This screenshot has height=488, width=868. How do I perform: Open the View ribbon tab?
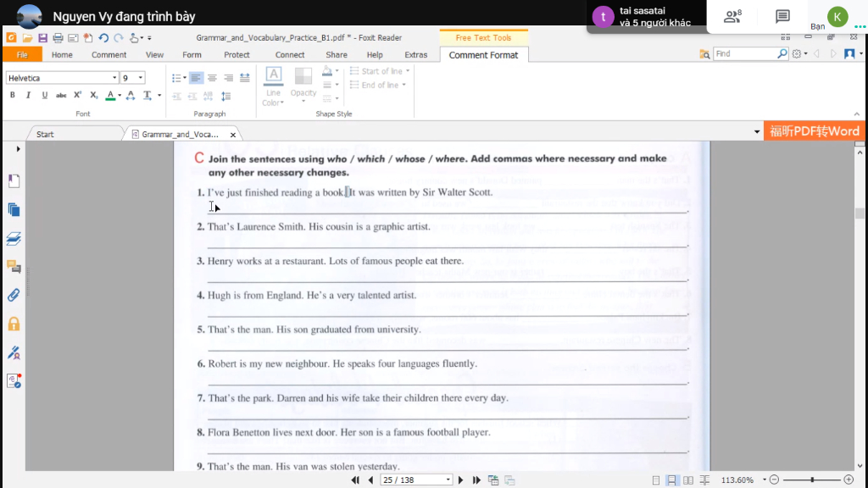click(x=154, y=55)
